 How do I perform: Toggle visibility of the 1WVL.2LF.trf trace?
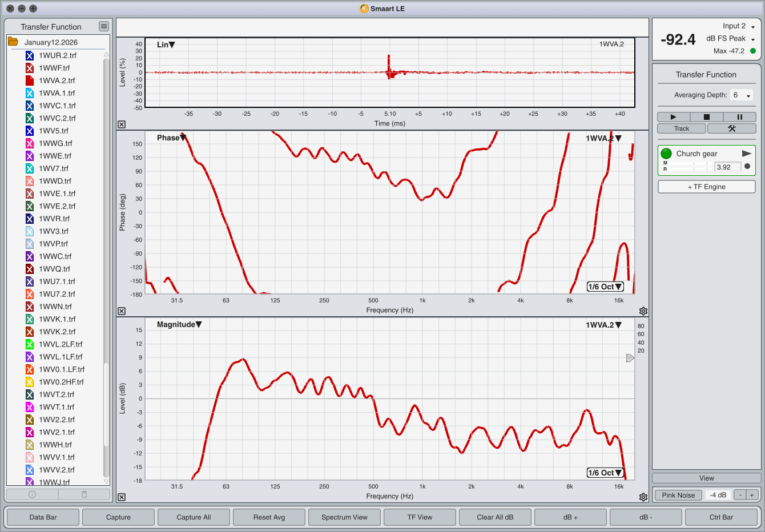(30, 344)
